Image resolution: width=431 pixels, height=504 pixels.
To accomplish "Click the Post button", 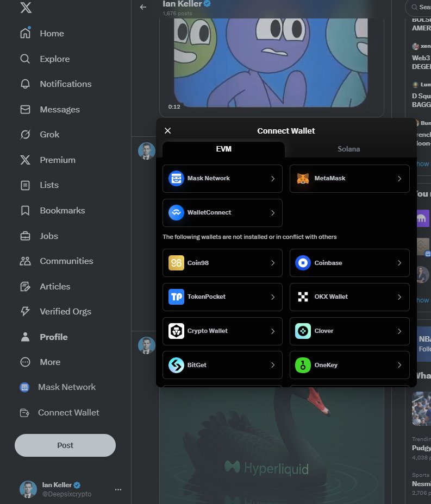I will (x=65, y=445).
